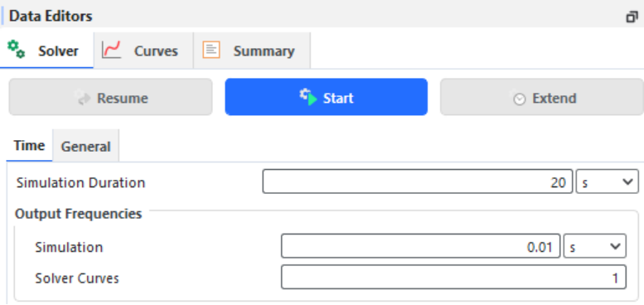This screenshot has height=305, width=644.
Task: Undock the Data Editors panel
Action: click(632, 17)
